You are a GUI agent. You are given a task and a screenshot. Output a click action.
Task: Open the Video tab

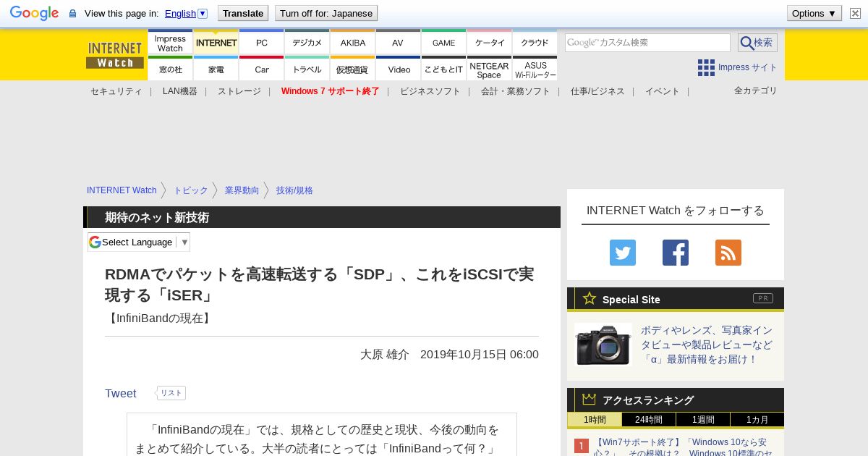click(x=399, y=69)
